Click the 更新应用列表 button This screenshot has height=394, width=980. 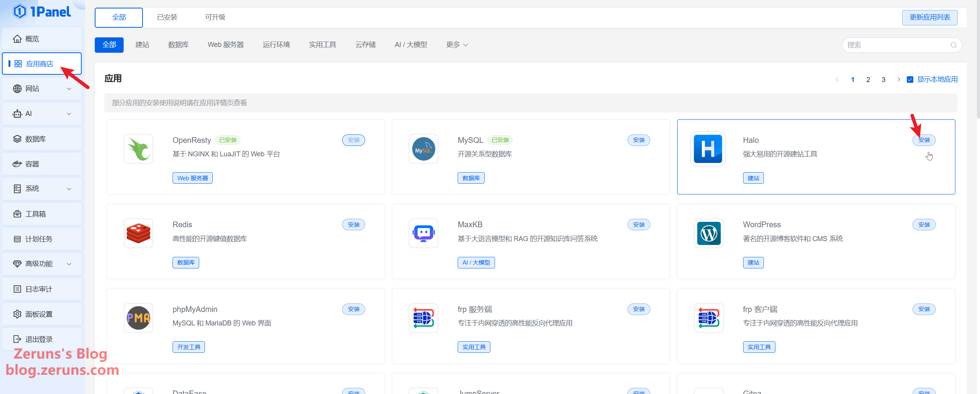coord(930,17)
